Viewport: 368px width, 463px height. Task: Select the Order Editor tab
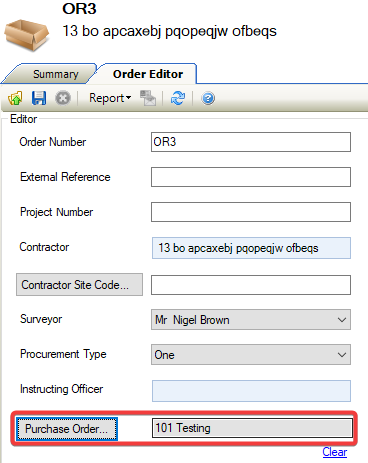tap(148, 74)
